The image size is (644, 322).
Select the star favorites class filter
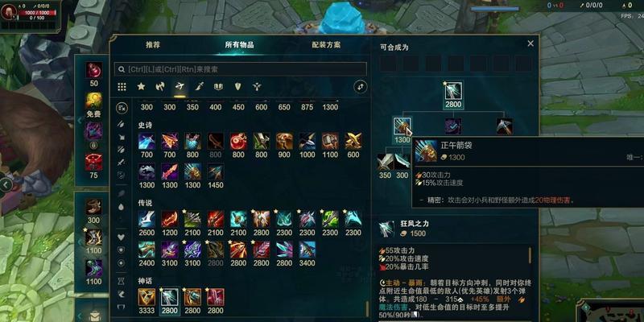(x=142, y=87)
